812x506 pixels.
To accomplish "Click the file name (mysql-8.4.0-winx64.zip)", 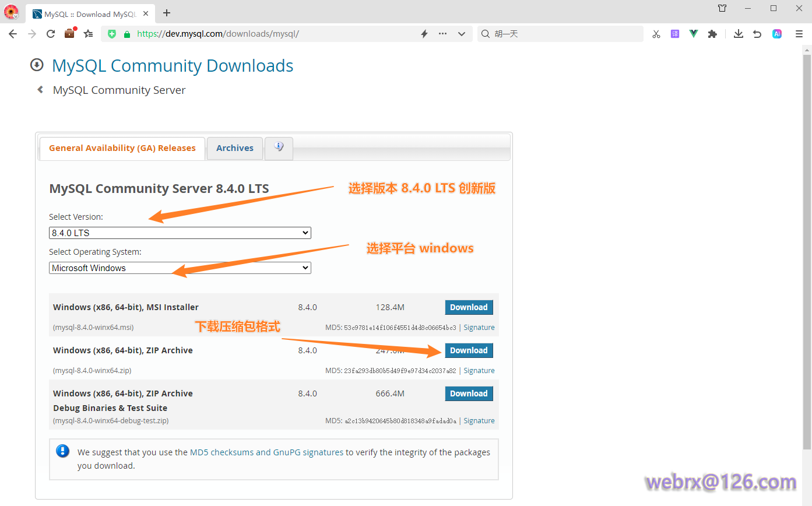I will tap(92, 371).
